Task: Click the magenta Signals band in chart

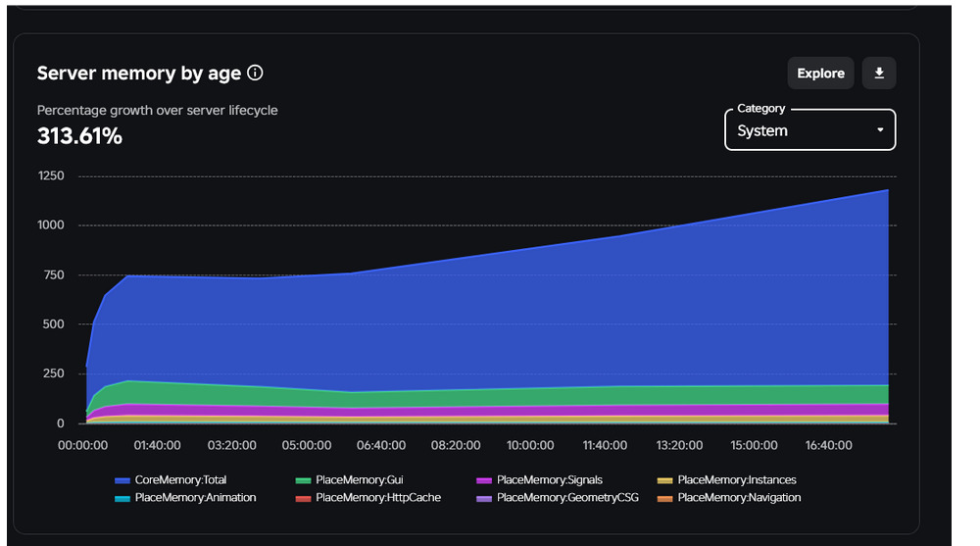Action: click(487, 412)
